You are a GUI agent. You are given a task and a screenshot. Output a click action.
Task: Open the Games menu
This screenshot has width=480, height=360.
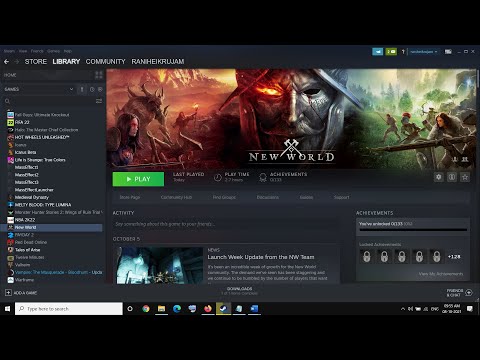pos(53,51)
